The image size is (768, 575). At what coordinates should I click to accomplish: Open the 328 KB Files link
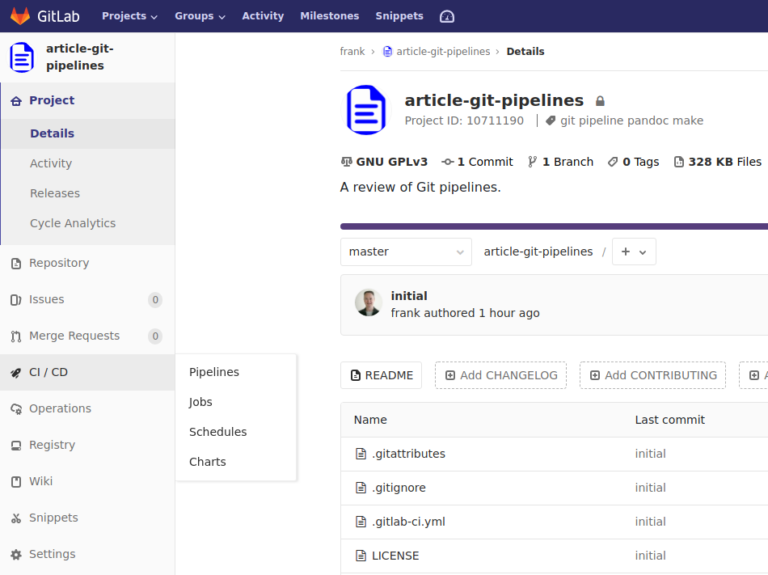pos(718,162)
